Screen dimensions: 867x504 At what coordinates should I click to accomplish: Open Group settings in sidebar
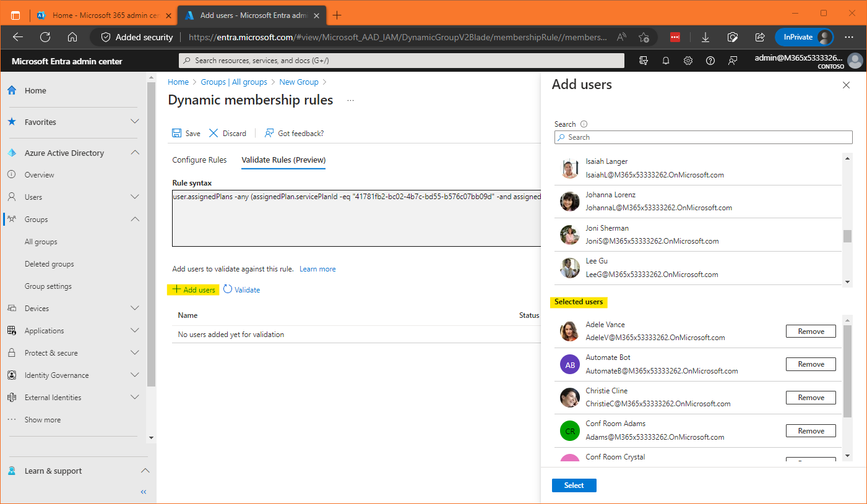[x=48, y=286]
